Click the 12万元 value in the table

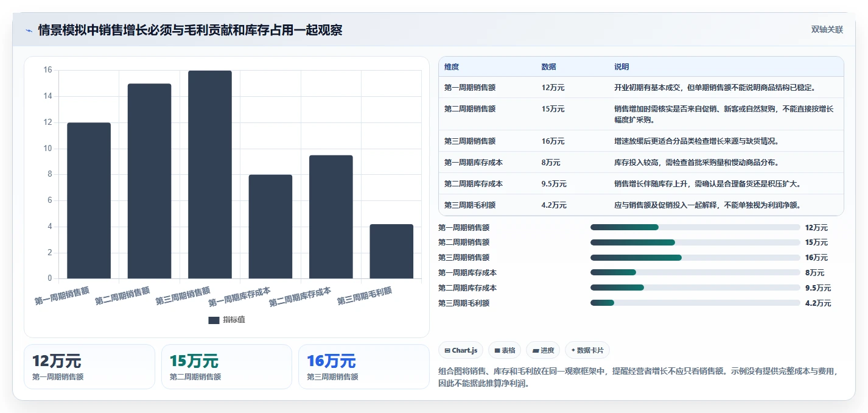pyautogui.click(x=553, y=88)
